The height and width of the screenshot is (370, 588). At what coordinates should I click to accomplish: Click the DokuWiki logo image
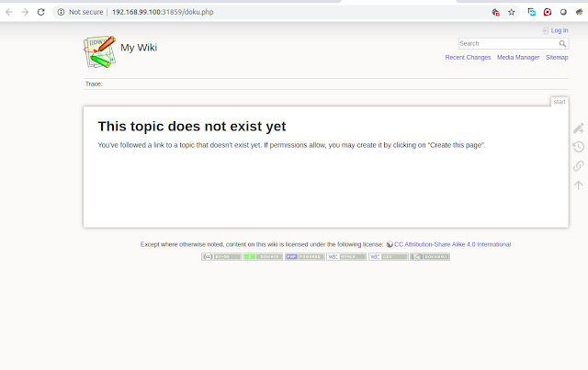point(100,52)
